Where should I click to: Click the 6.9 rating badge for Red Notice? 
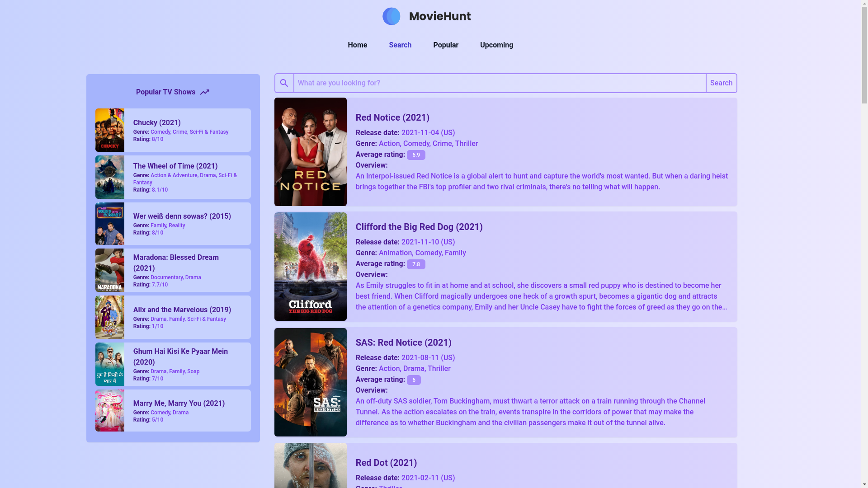tap(416, 155)
